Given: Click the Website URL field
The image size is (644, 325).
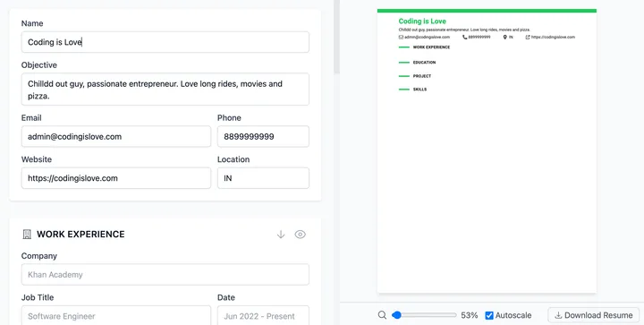Looking at the screenshot, I should (x=115, y=178).
